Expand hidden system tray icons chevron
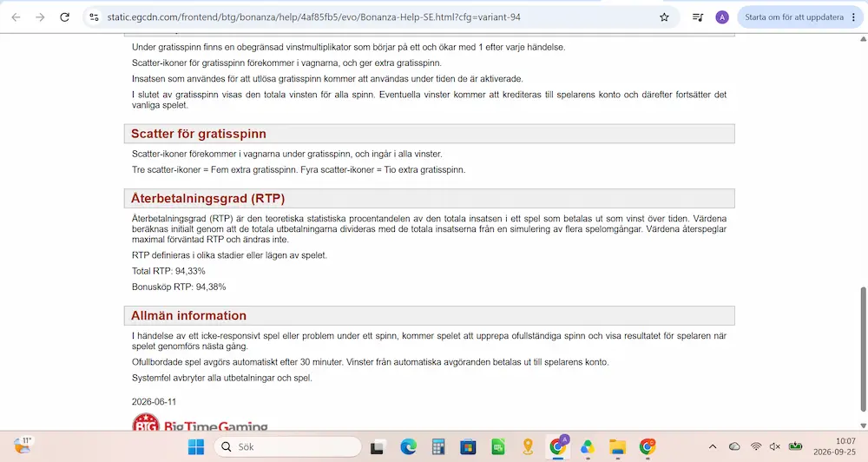Screen dimensions: 868x462 (713, 446)
